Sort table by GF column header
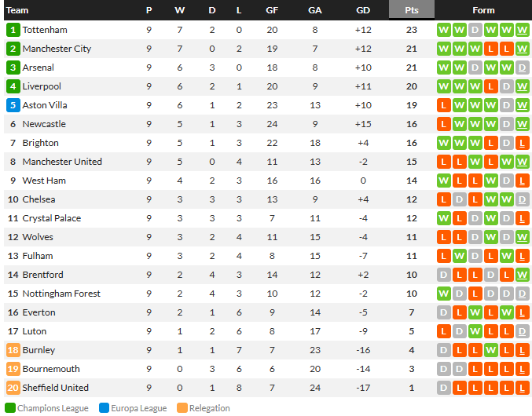This screenshot has width=532, height=416. (x=272, y=10)
